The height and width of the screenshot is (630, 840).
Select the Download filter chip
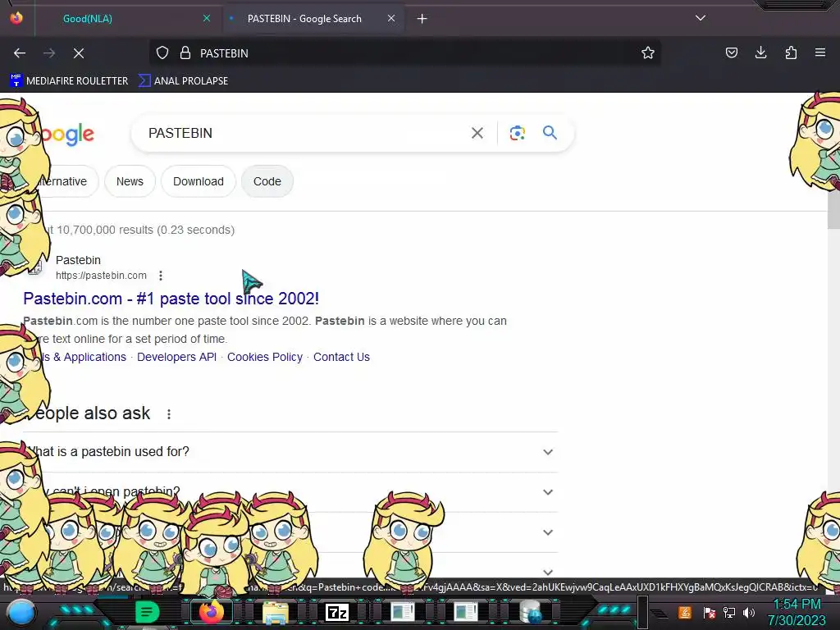coord(199,181)
